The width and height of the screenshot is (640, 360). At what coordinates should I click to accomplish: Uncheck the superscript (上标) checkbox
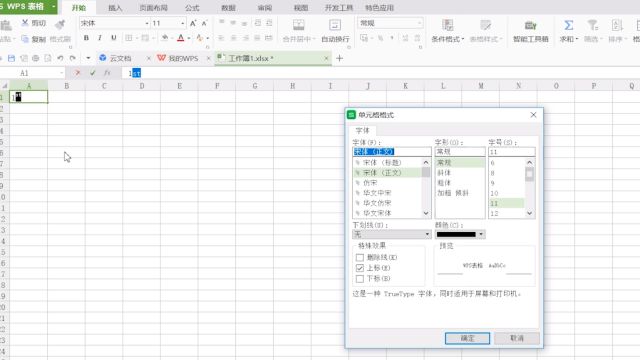(360, 268)
